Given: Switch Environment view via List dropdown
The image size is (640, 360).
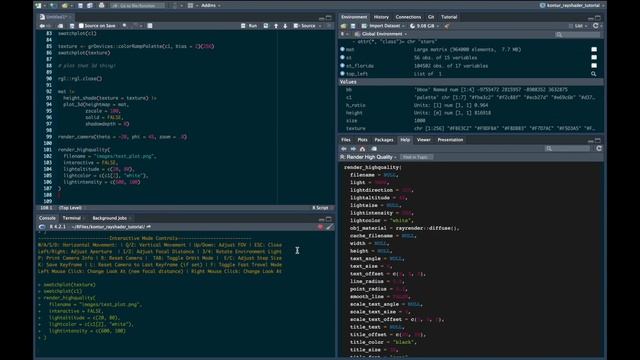Looking at the screenshot, I should (578, 26).
